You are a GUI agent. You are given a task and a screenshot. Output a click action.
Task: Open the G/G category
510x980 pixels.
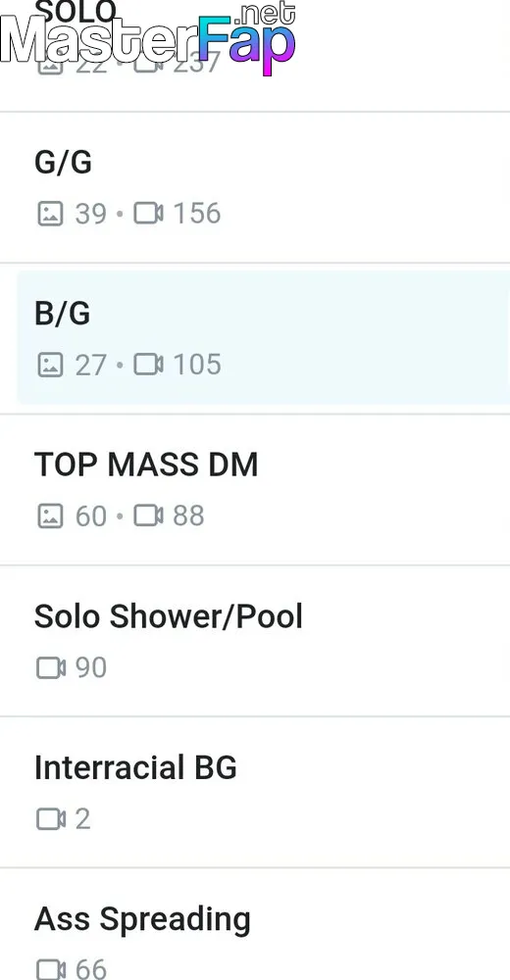(255, 187)
